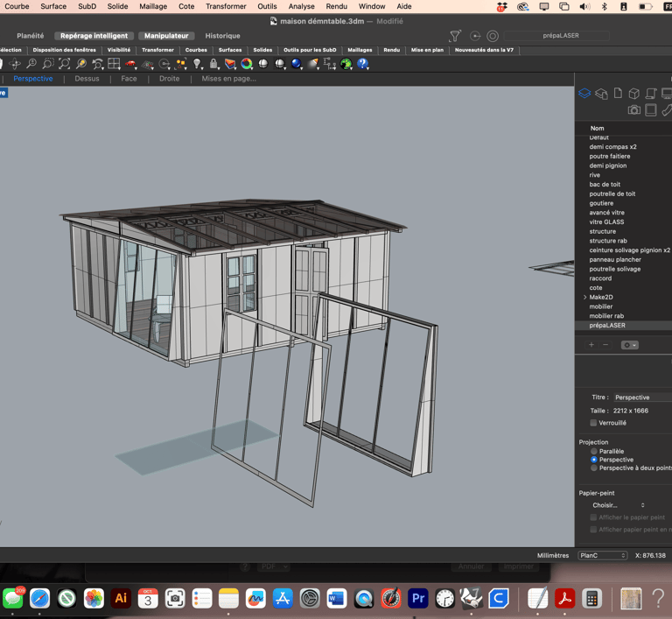This screenshot has width=672, height=619.
Task: Click the Millimètres units label
Action: coord(553,555)
